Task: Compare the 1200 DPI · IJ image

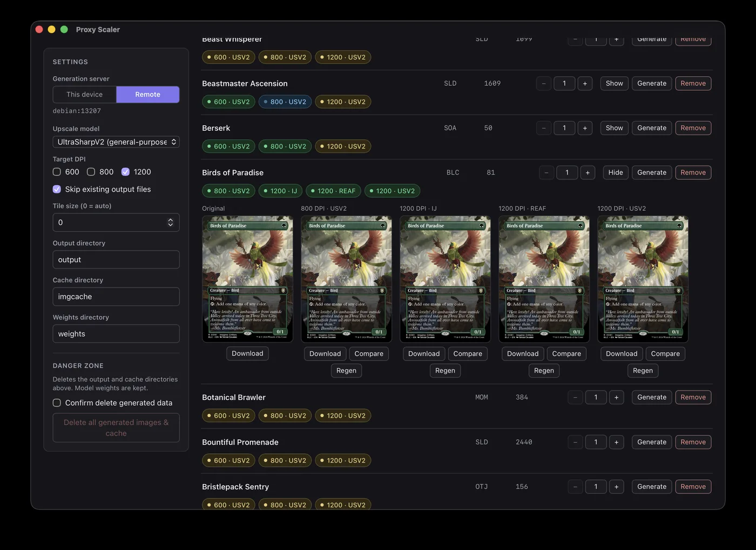Action: [468, 354]
